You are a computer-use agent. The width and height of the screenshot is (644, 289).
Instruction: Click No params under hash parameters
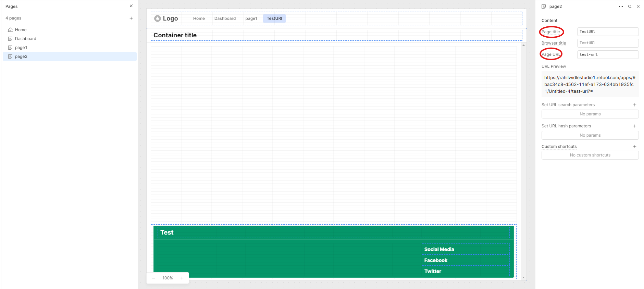click(x=590, y=135)
